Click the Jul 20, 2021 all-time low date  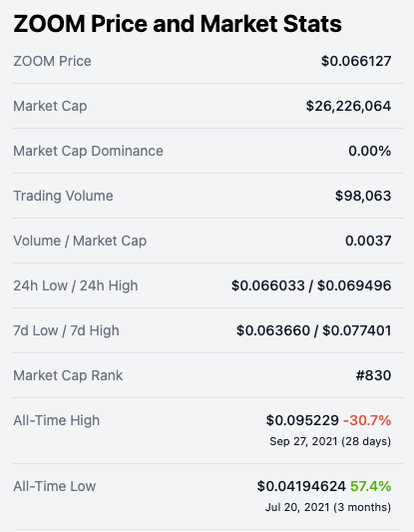(297, 507)
